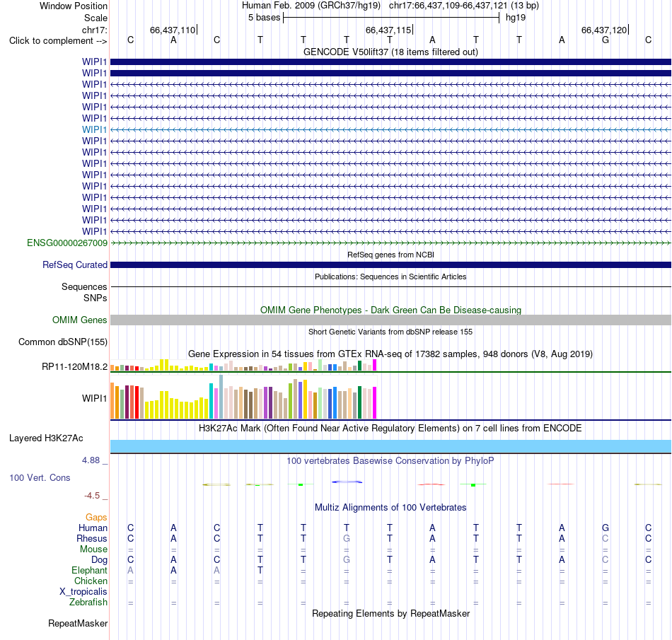Click the H3K27Ac Mark ENCODE track title

click(x=390, y=429)
